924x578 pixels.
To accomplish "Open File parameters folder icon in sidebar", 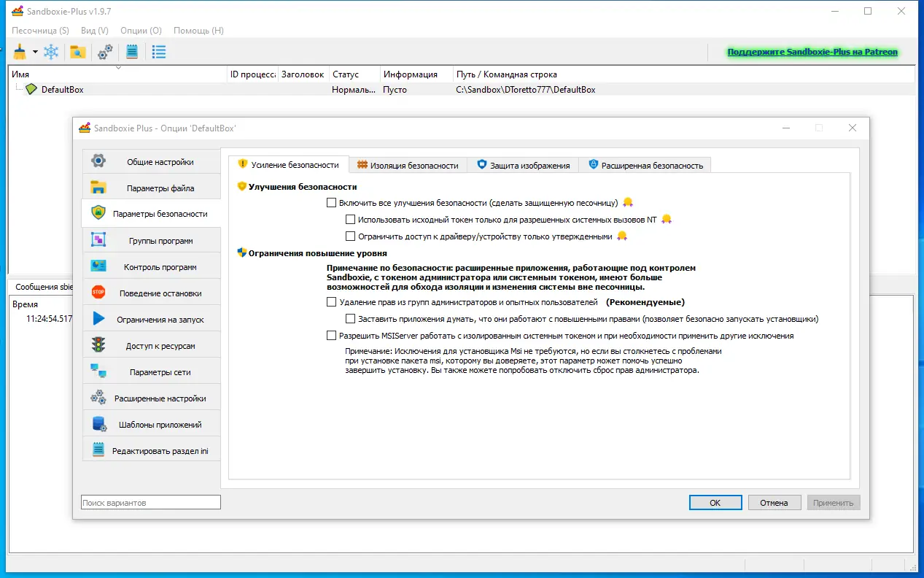I will click(98, 188).
